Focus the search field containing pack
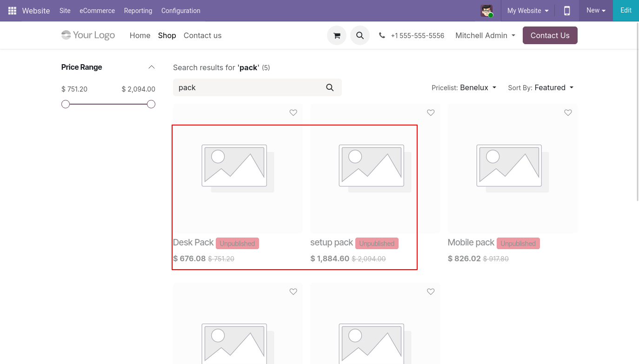The height and width of the screenshot is (364, 639). [x=246, y=87]
